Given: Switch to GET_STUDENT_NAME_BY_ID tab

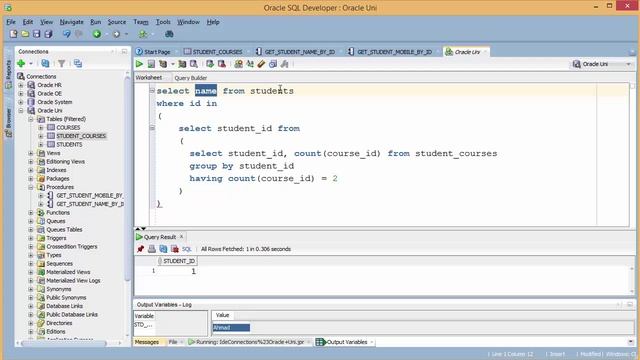Looking at the screenshot, I should pos(296,52).
